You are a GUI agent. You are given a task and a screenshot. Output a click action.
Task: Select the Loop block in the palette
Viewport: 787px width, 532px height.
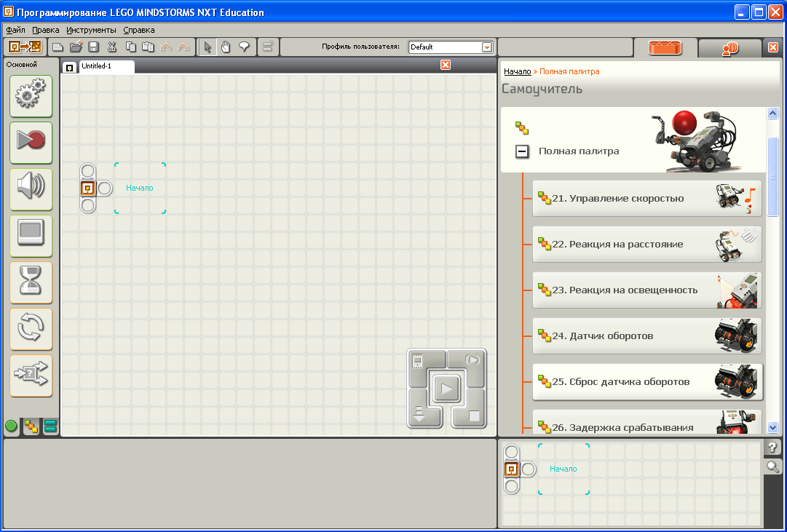point(31,329)
